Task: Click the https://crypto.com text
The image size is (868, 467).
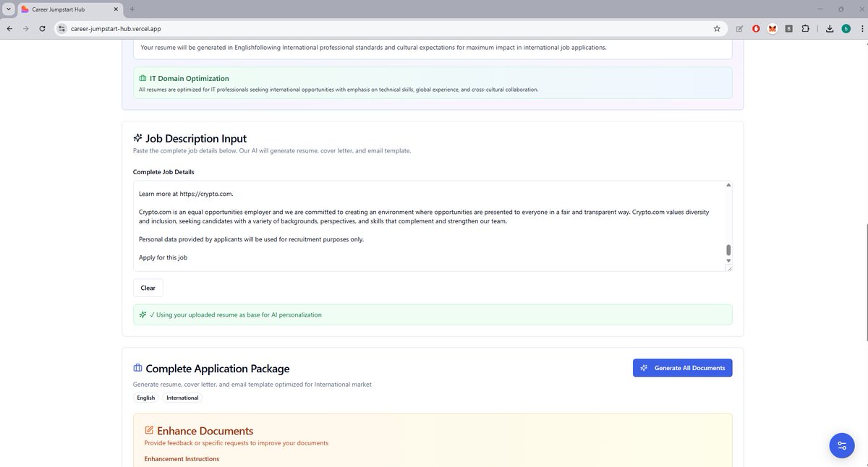Action: click(x=206, y=194)
